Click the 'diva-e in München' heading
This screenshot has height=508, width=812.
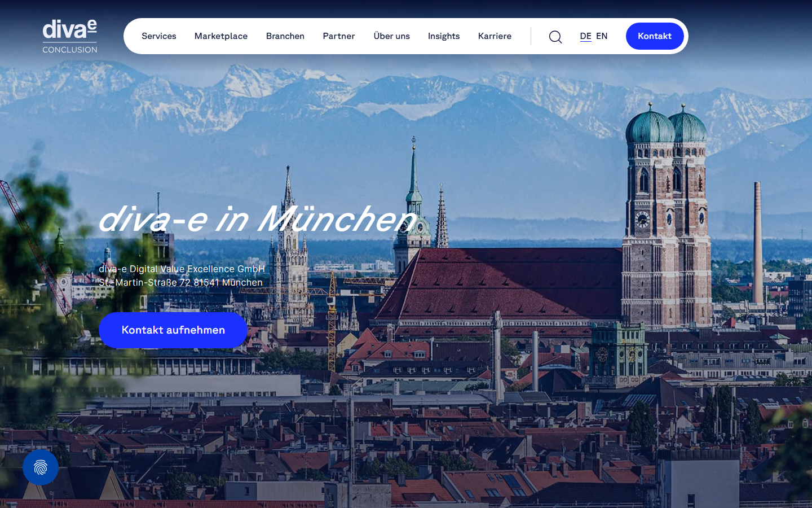(x=257, y=219)
